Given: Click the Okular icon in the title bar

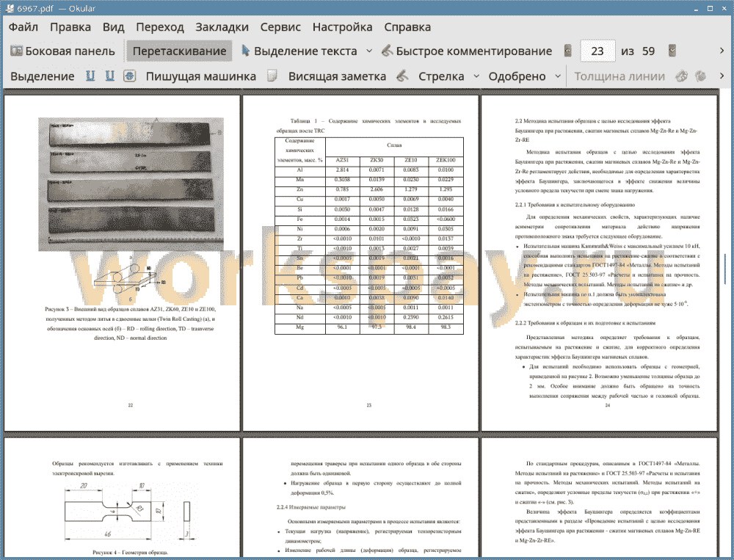Looking at the screenshot, I should (8, 8).
